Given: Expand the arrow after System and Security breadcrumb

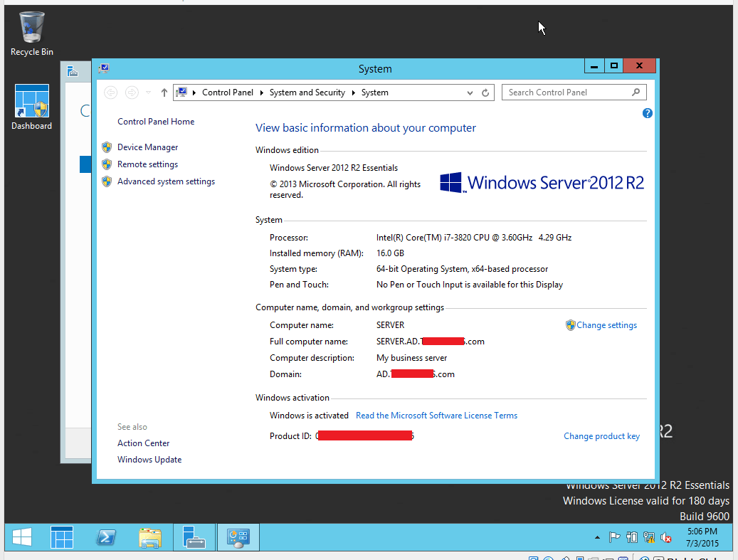Looking at the screenshot, I should pos(354,93).
